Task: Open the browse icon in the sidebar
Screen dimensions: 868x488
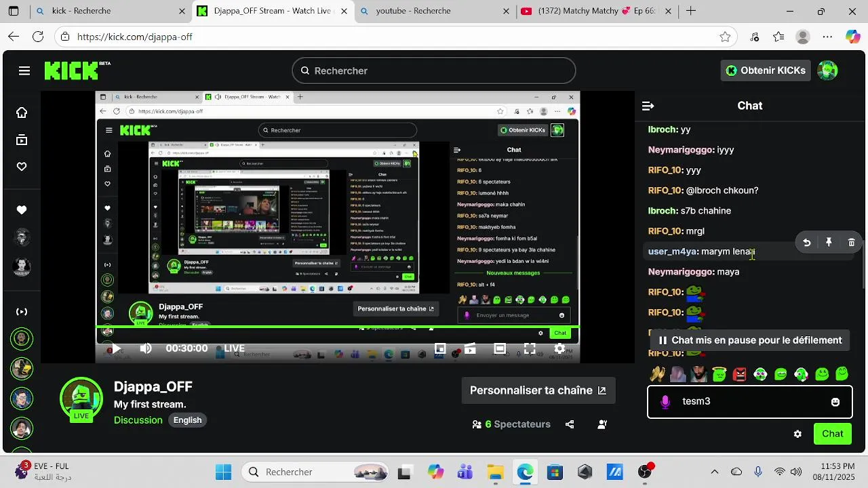Action: coord(22,140)
